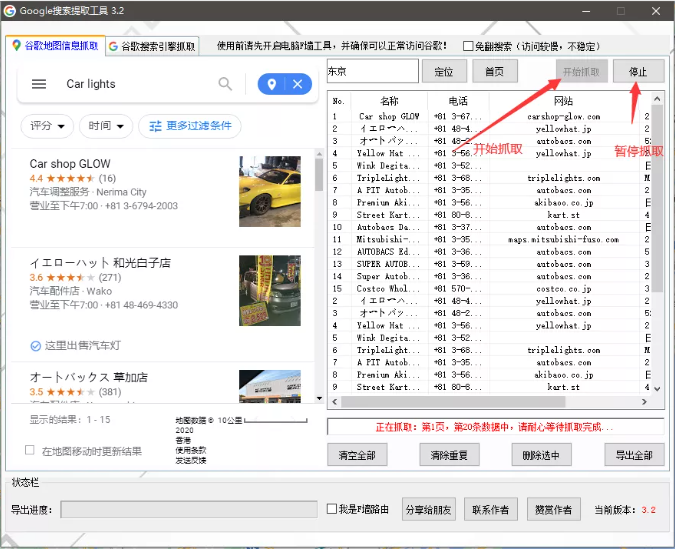Open 更多过滤条件 filters
Image resolution: width=675 pixels, height=549 pixels.
point(190,126)
